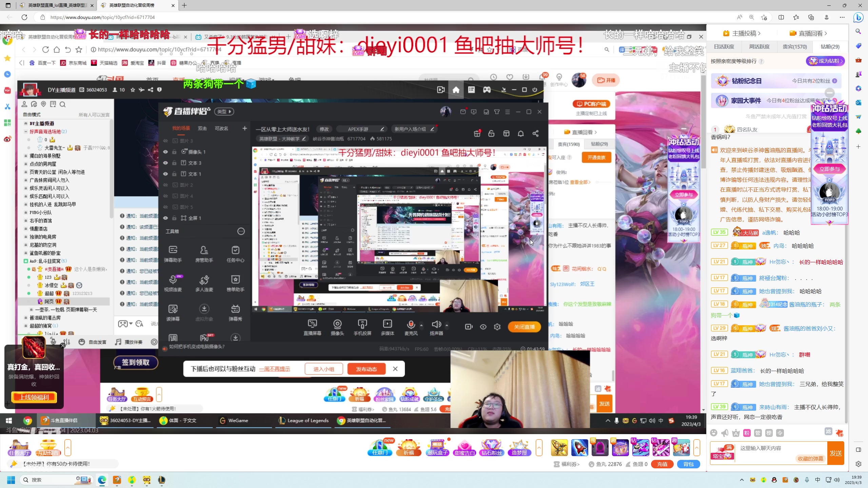
Task: Toggle visibility of 摄像头 1 layer
Action: pyautogui.click(x=165, y=152)
